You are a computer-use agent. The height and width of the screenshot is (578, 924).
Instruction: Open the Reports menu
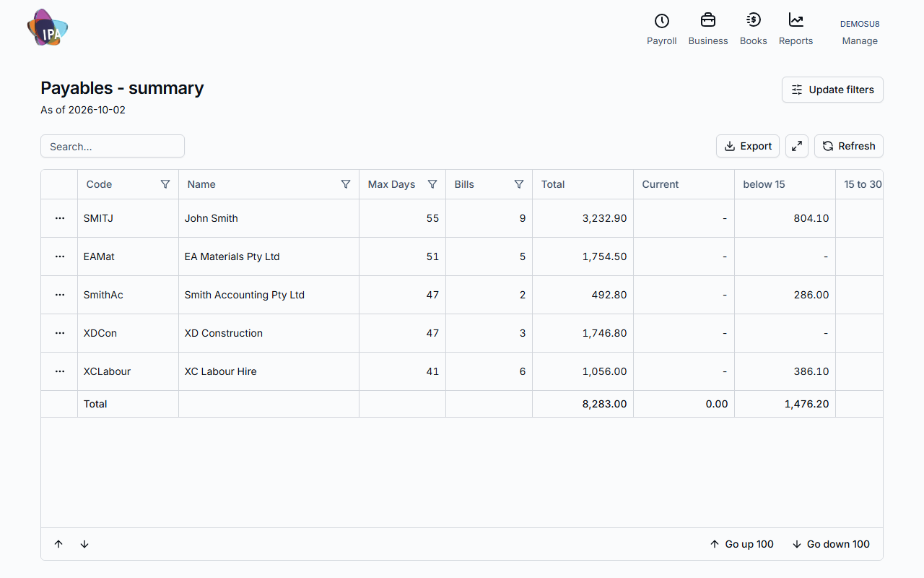pyautogui.click(x=796, y=30)
